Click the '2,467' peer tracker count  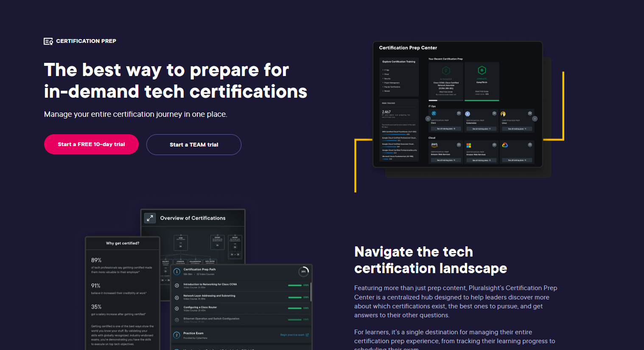tap(386, 112)
